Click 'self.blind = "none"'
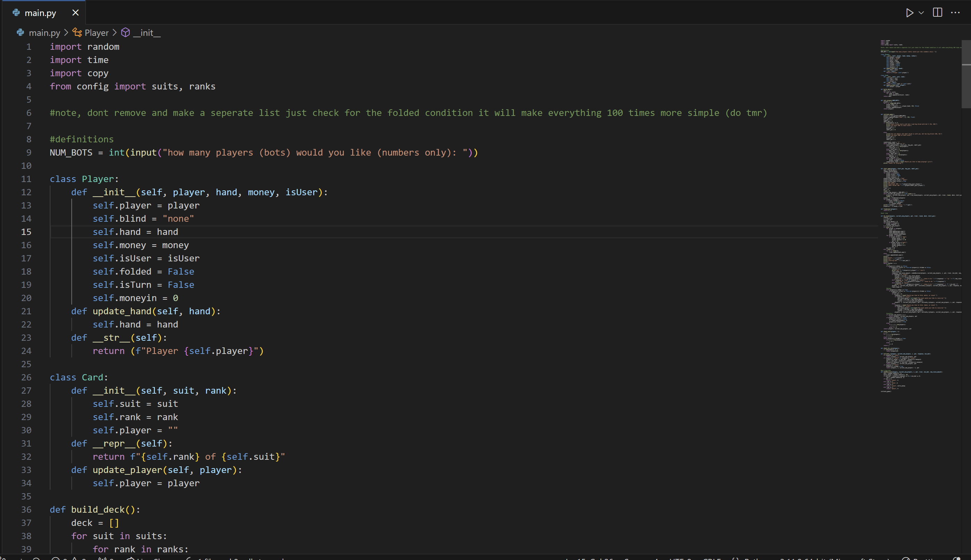The width and height of the screenshot is (971, 560). 143,219
